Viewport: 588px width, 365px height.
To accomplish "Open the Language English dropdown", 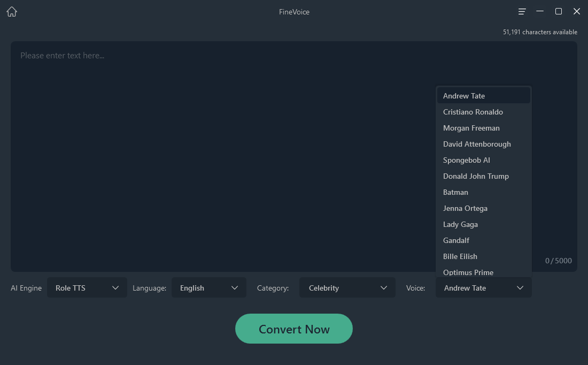I will pos(209,287).
